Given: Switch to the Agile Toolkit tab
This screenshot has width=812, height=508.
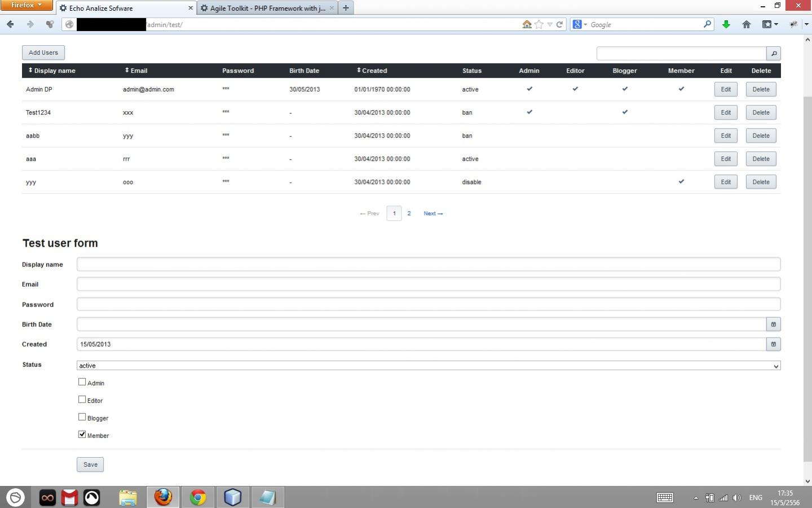Looking at the screenshot, I should pos(267,8).
